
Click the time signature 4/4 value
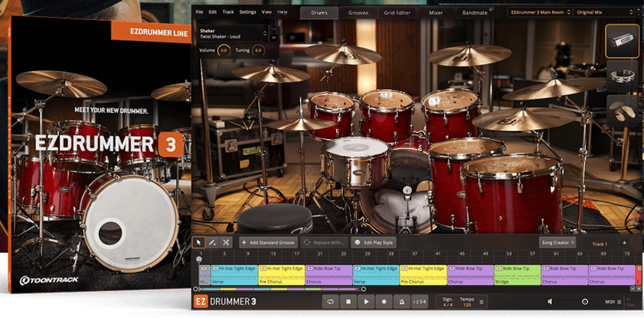(446, 305)
